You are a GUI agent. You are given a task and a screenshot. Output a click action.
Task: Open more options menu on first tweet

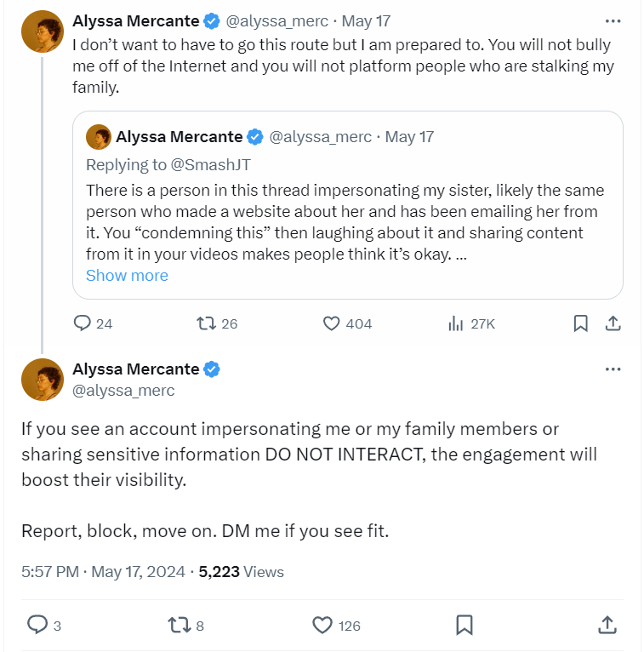(x=612, y=20)
